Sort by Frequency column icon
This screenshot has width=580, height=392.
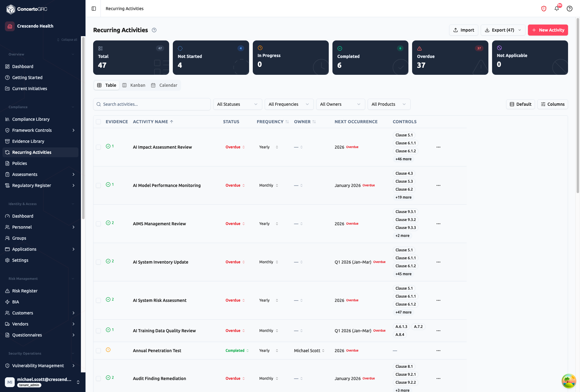[287, 122]
